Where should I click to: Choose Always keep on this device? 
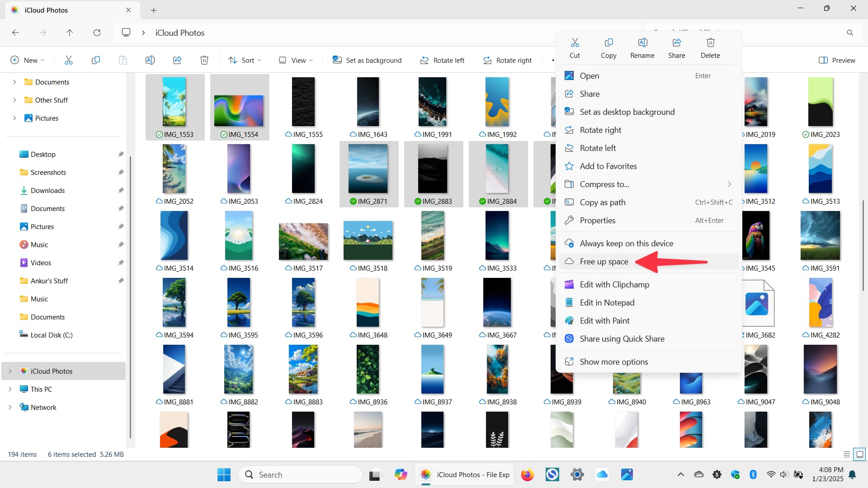[649, 244]
